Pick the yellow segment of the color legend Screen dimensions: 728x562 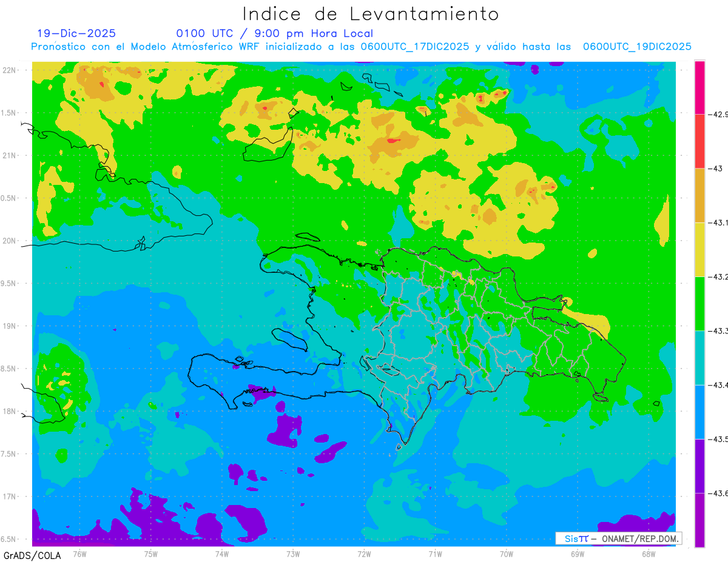[699, 249]
